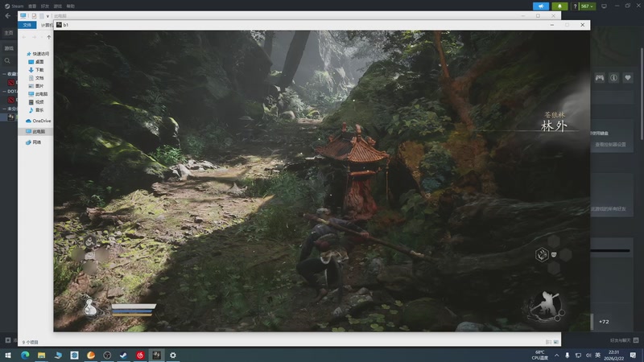Select 视频 in Explorer navigation pane
This screenshot has width=644, height=362.
click(x=36, y=102)
